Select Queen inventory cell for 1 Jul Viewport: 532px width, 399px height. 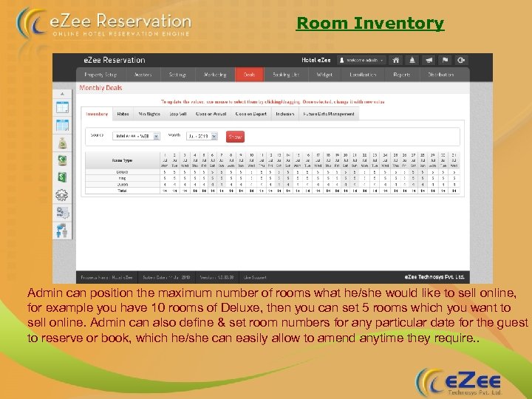point(165,184)
